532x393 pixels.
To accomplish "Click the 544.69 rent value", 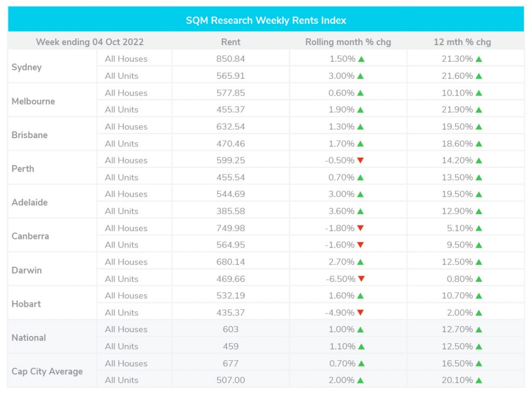I will click(x=231, y=194).
